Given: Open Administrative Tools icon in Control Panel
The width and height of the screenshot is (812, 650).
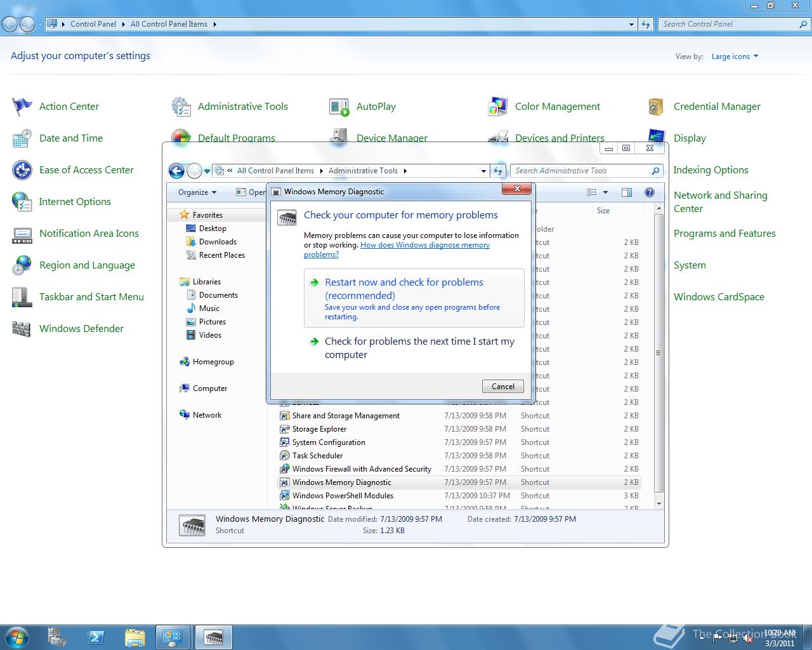Looking at the screenshot, I should click(181, 107).
